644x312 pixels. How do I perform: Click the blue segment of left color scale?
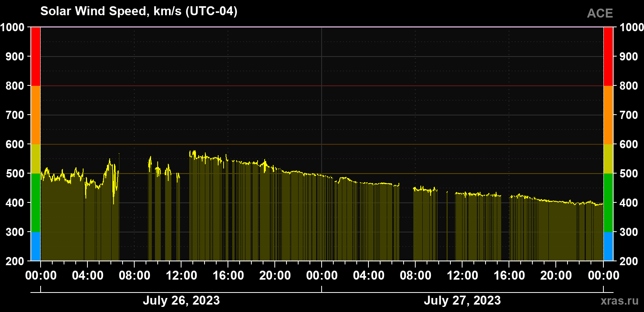[x=36, y=246]
